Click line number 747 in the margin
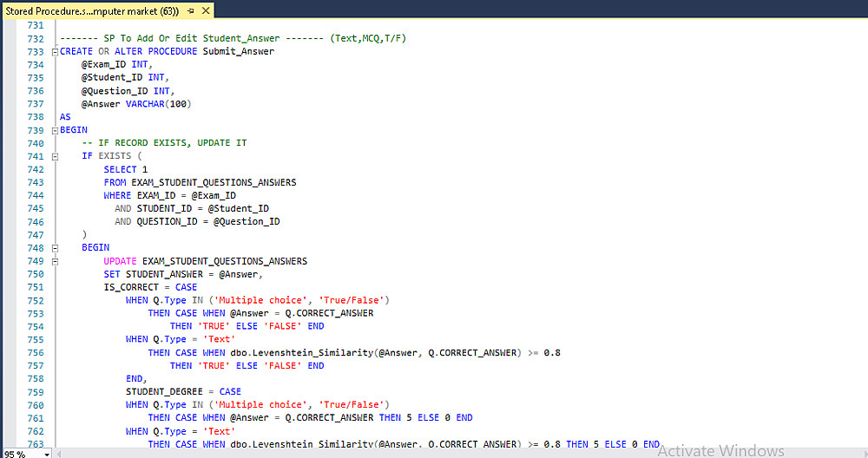Image resolution: width=868 pixels, height=458 pixels. (x=36, y=235)
